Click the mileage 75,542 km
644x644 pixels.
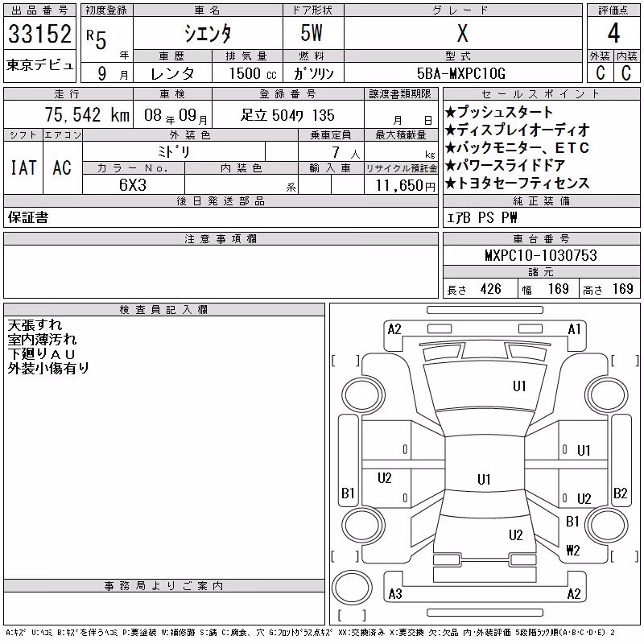pos(87,115)
